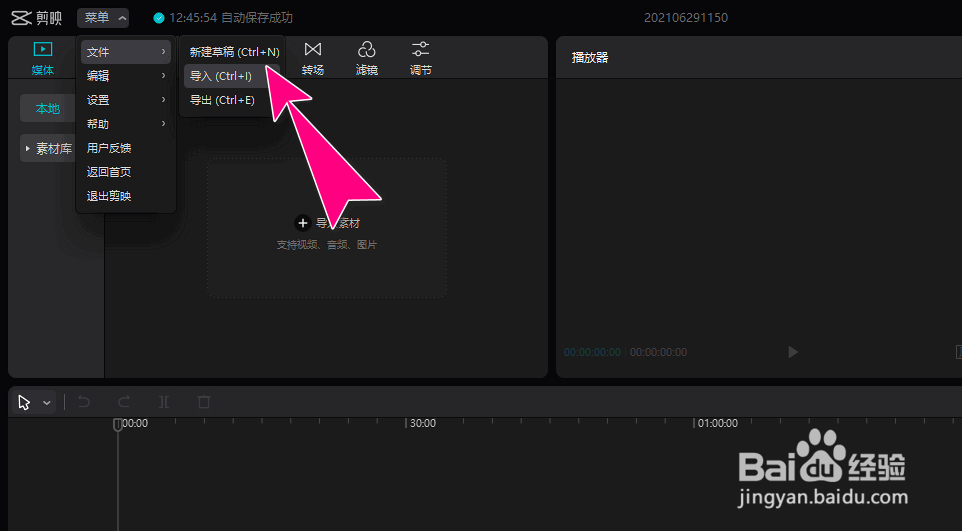This screenshot has height=531, width=962.
Task: Click the play button in player
Action: point(793,352)
